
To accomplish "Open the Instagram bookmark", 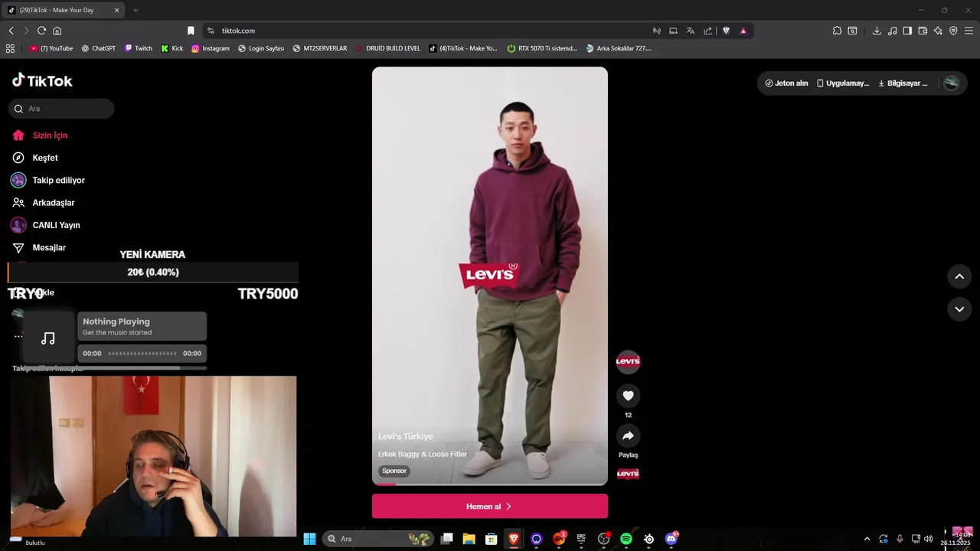I will point(211,48).
